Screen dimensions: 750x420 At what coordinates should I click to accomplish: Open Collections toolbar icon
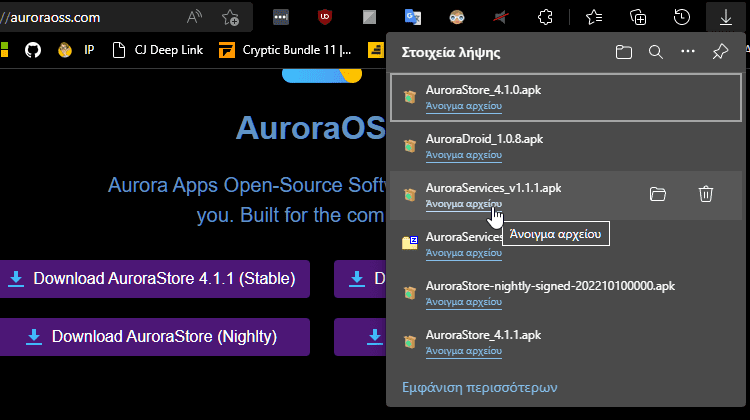tap(638, 18)
